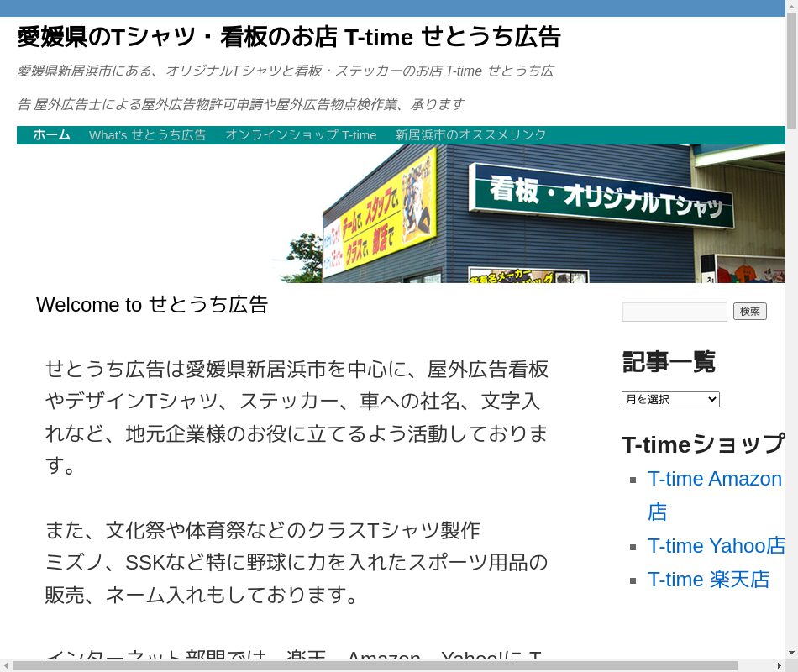The height and width of the screenshot is (672, 798).
Task: Click the vertical scrollbar up arrow
Action: tap(791, 7)
